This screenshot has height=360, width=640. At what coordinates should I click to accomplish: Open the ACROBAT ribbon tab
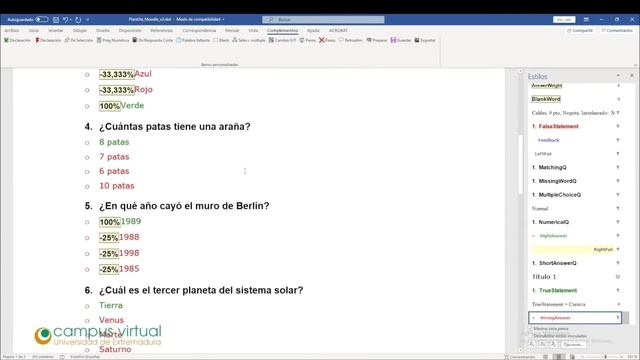pos(338,31)
